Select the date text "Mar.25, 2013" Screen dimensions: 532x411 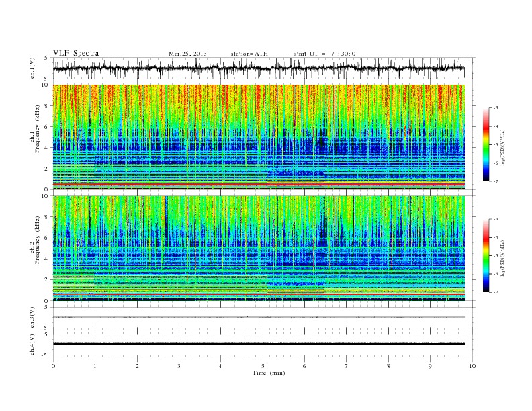pos(187,54)
